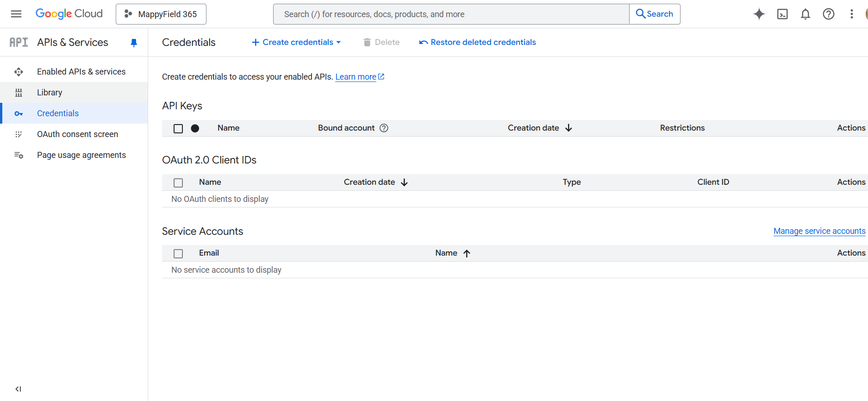Click the disabled Delete button

tap(381, 42)
